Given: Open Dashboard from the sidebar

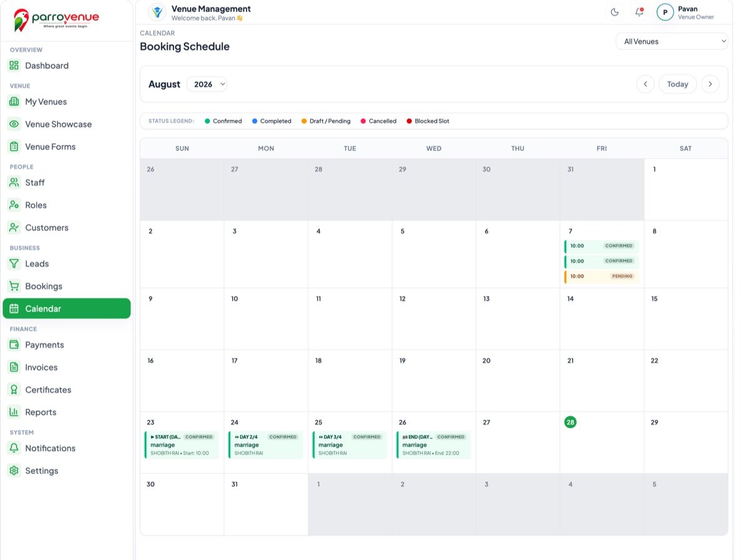Looking at the screenshot, I should (66, 65).
